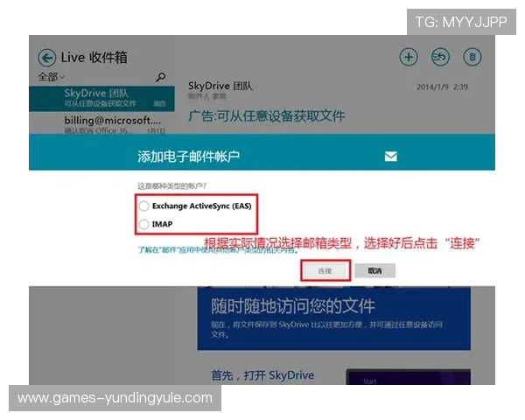Click the sender name SkyDrive 团队 in the header
The width and height of the screenshot is (525, 420).
220,86
